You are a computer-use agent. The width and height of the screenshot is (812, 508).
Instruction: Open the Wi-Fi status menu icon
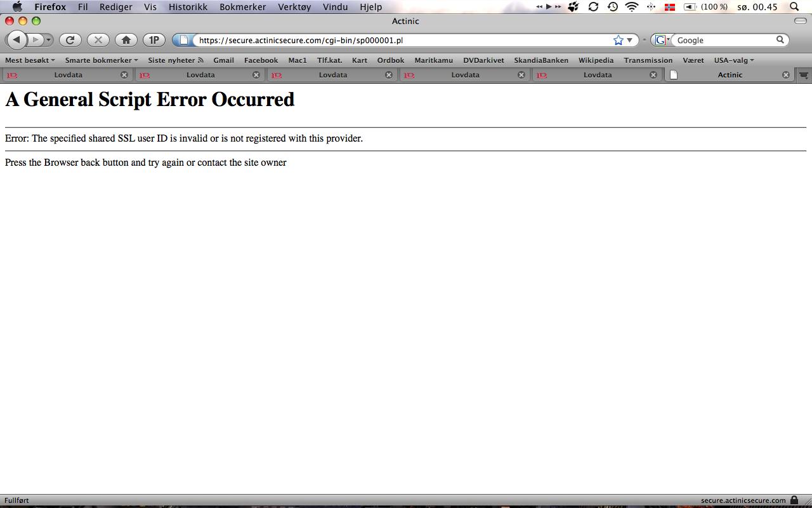point(631,7)
